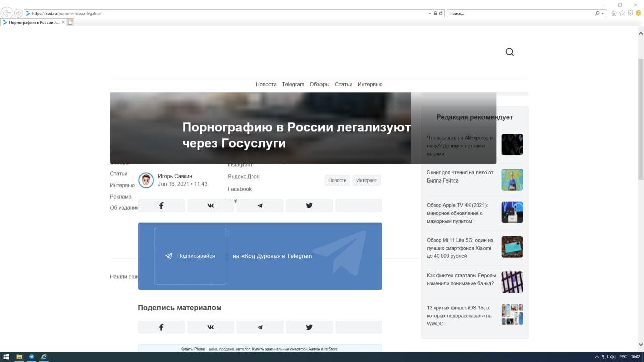This screenshot has width=644, height=362.
Task: Open browser Tools gear icon
Action: [x=630, y=13]
